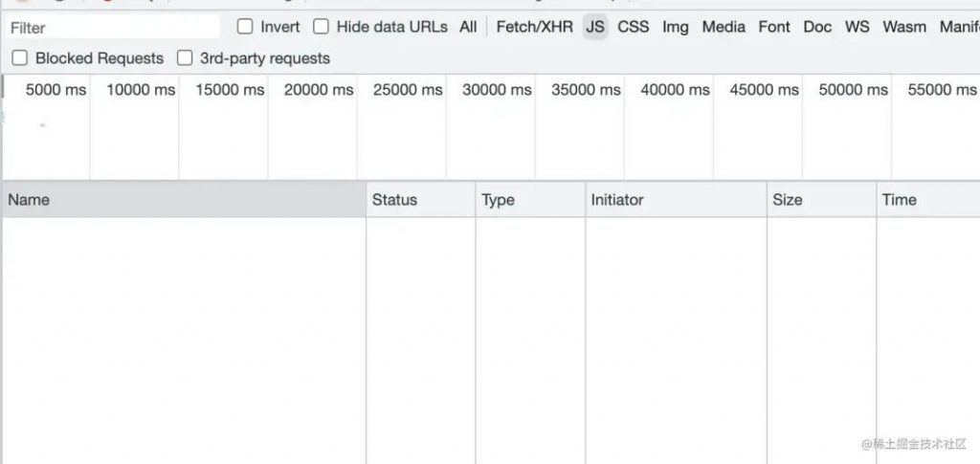Image resolution: width=980 pixels, height=464 pixels.
Task: Click the 30000 ms timeline marker
Action: [497, 90]
